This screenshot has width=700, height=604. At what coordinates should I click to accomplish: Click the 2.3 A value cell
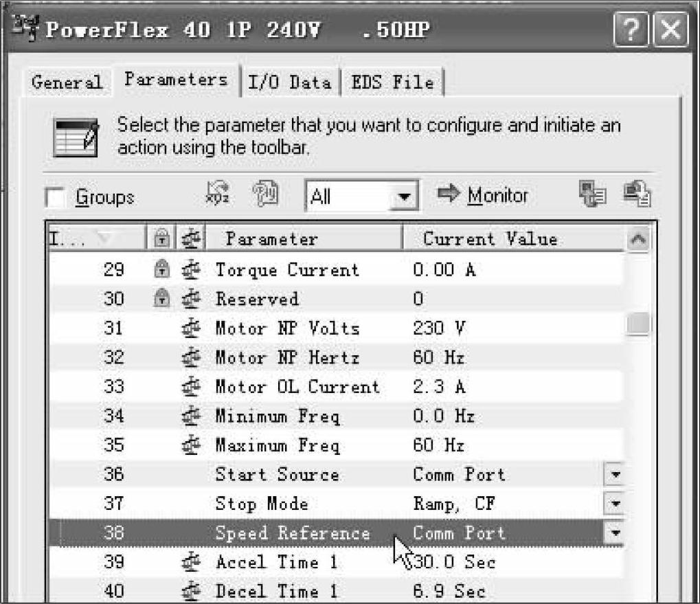tap(439, 387)
